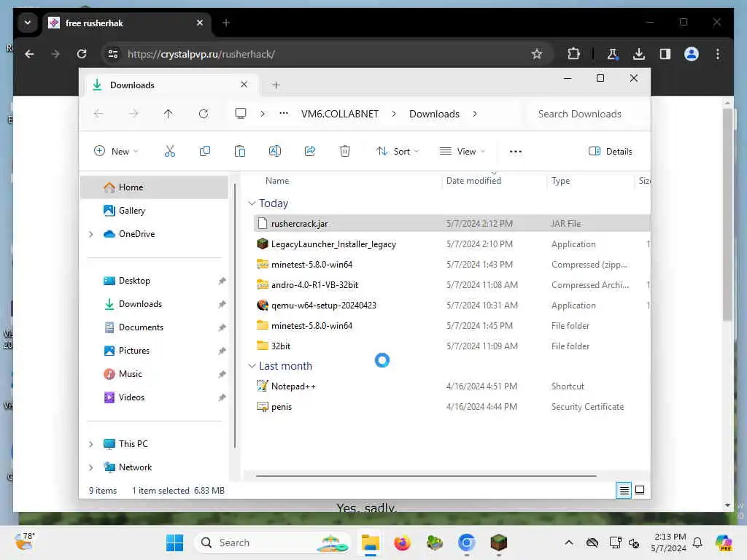Click Minecraft block taskbar icon

(x=499, y=542)
